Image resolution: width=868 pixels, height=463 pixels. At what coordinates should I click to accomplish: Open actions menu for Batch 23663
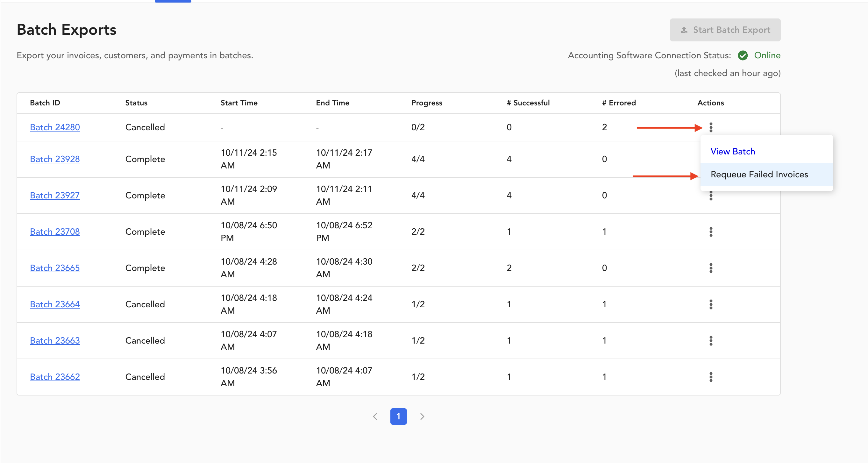pyautogui.click(x=711, y=341)
